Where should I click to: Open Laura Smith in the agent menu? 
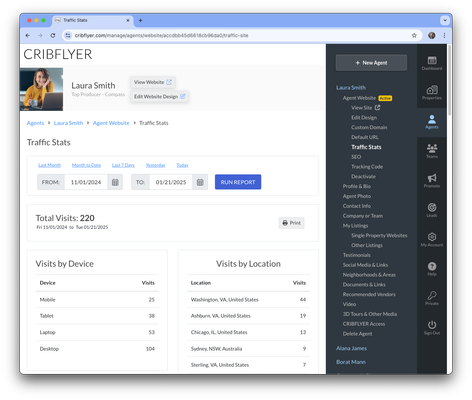pos(351,88)
